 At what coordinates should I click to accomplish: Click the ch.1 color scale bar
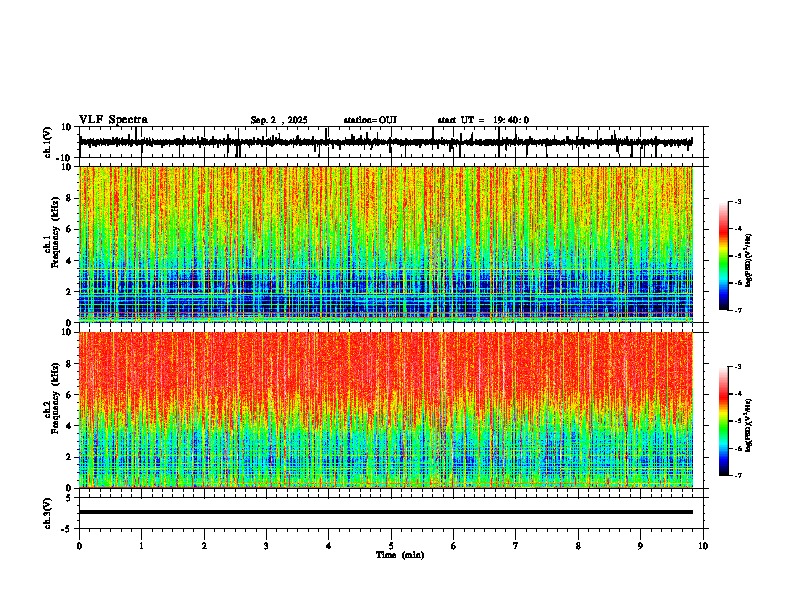point(723,256)
